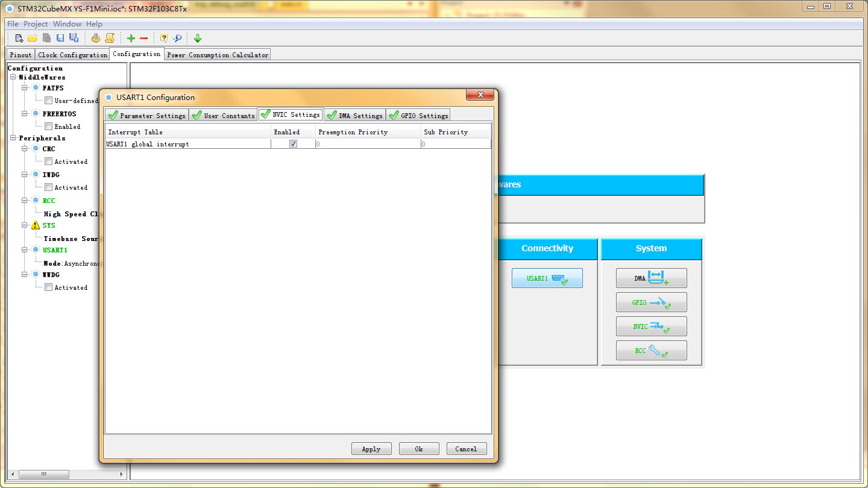
Task: Click the blue info bubble toolbar icon
Action: tap(177, 38)
